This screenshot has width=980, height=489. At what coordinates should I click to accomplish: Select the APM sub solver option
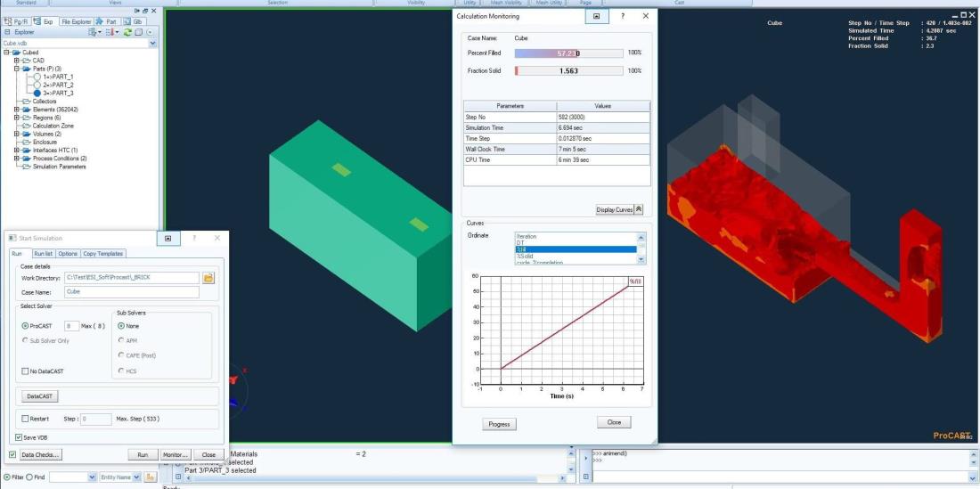point(121,340)
